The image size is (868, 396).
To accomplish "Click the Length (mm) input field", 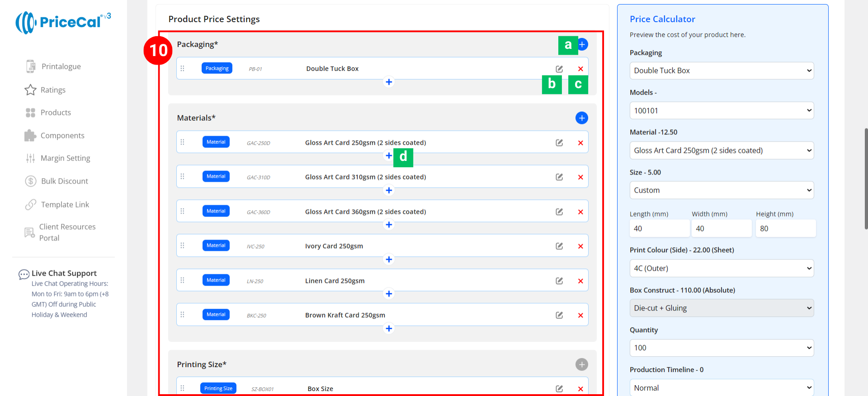I will (659, 229).
